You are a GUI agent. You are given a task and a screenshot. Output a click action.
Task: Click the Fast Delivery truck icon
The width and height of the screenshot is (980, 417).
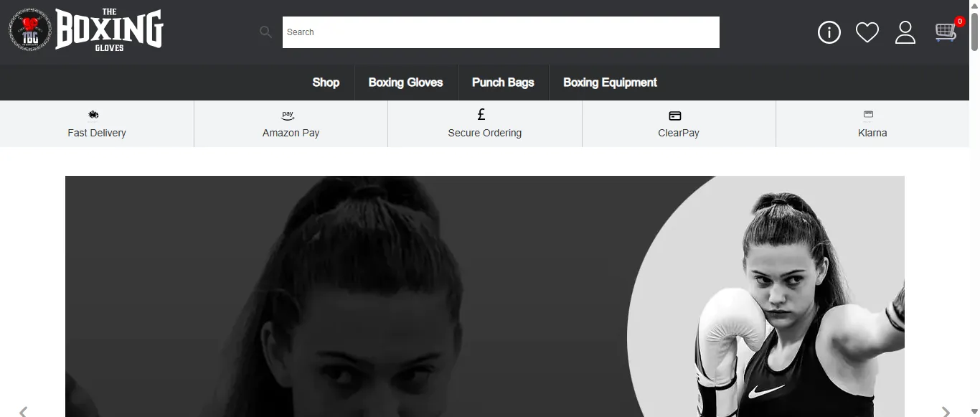(94, 114)
